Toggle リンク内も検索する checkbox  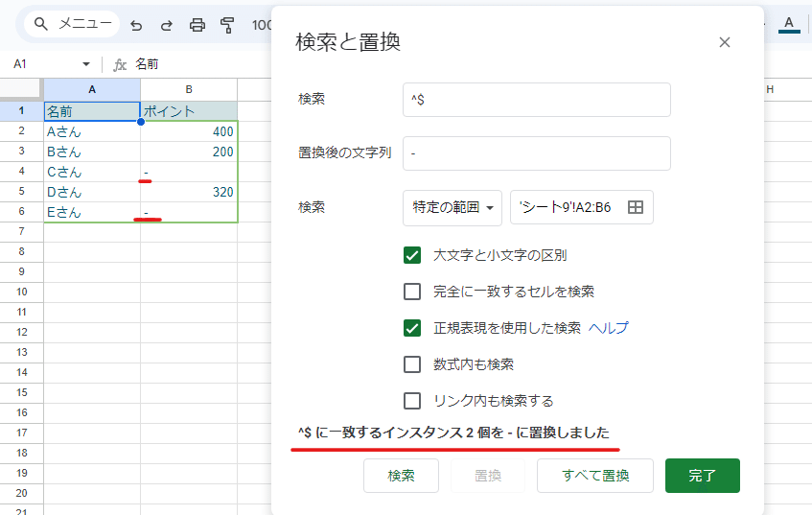click(412, 401)
